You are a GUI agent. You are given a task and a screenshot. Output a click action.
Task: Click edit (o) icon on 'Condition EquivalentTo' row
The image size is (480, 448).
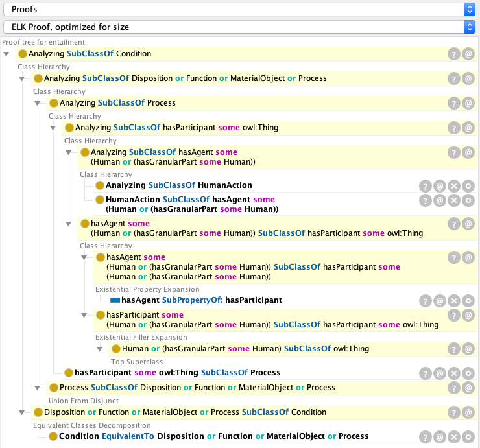click(468, 437)
